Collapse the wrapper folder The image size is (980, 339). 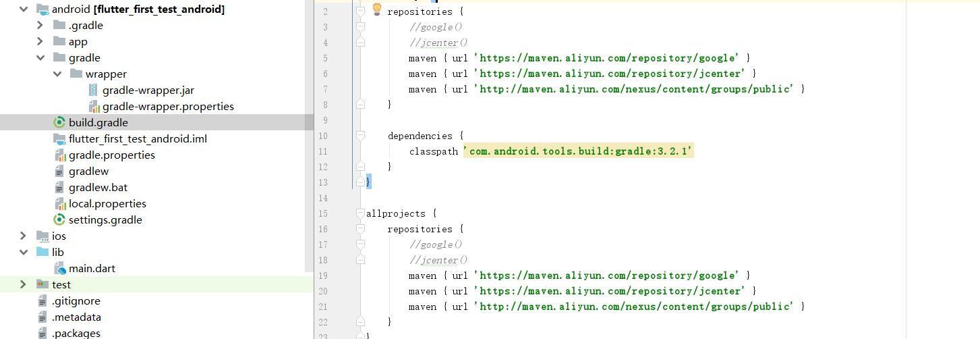coord(57,74)
